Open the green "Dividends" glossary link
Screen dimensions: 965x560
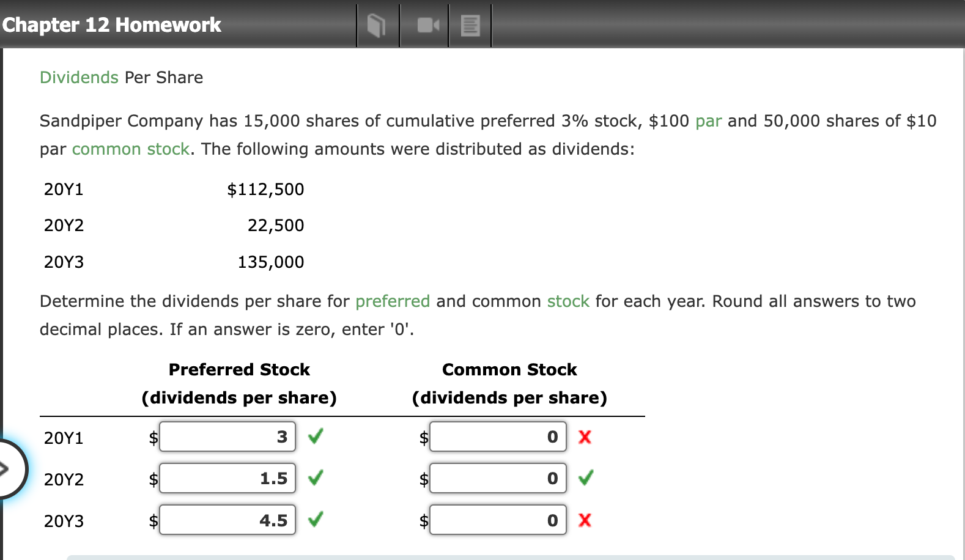(x=79, y=78)
